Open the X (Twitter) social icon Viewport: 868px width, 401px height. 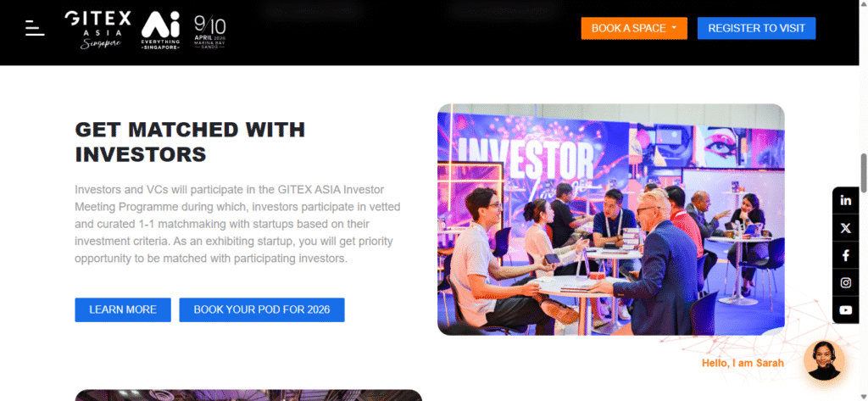[x=845, y=228]
